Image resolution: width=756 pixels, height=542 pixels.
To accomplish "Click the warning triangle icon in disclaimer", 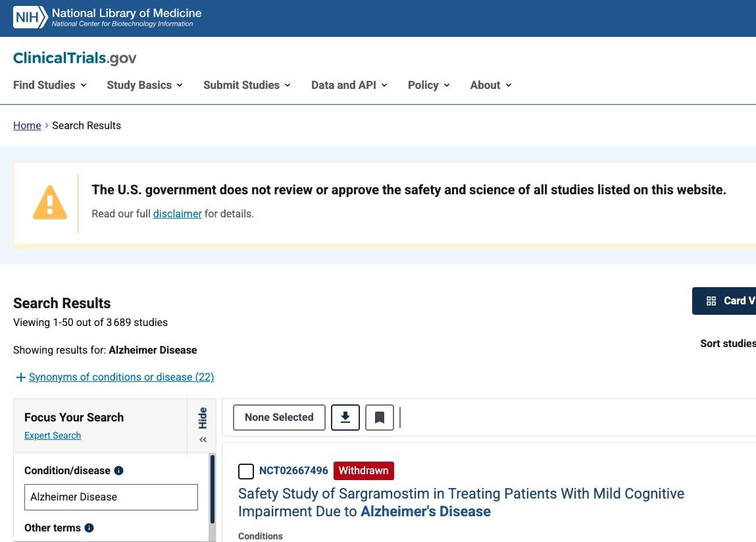I will (49, 203).
